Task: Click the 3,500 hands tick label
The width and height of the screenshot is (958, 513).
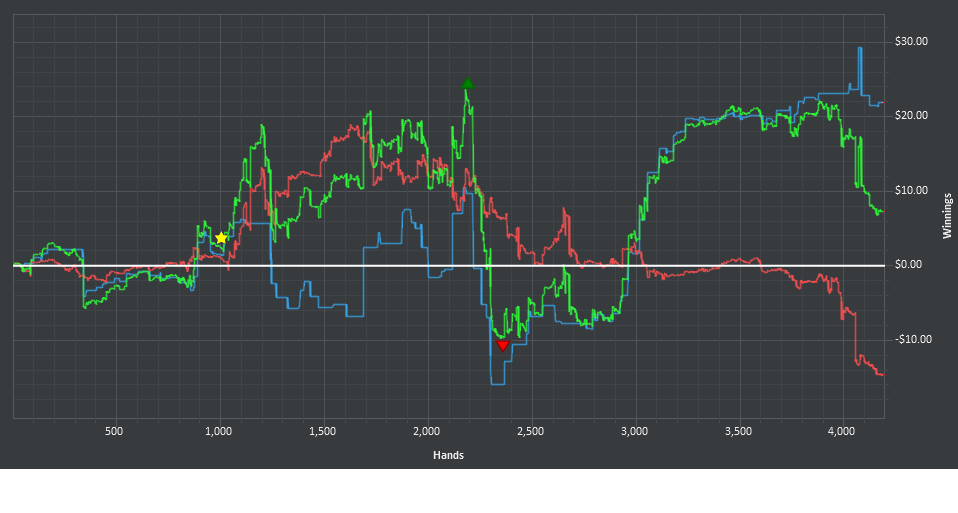Action: pos(738,431)
